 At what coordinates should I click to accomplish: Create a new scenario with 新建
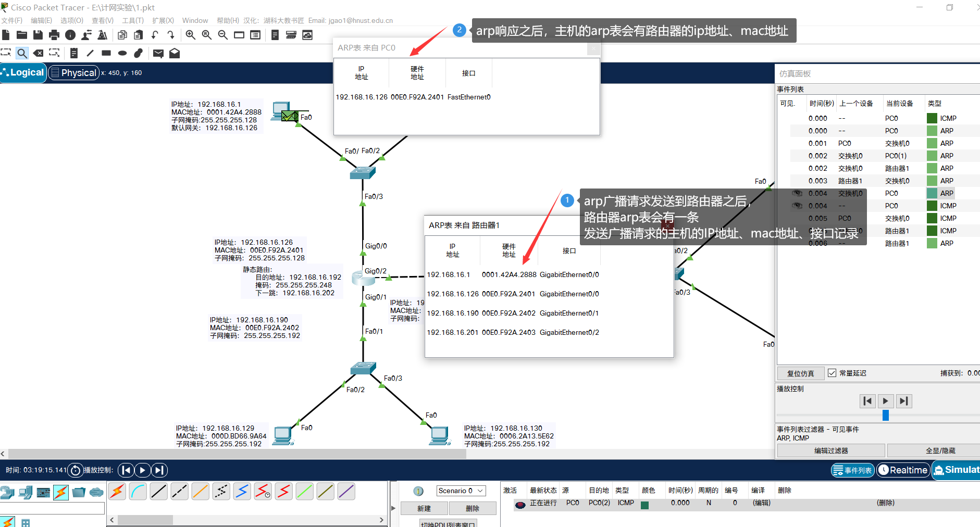(x=424, y=508)
